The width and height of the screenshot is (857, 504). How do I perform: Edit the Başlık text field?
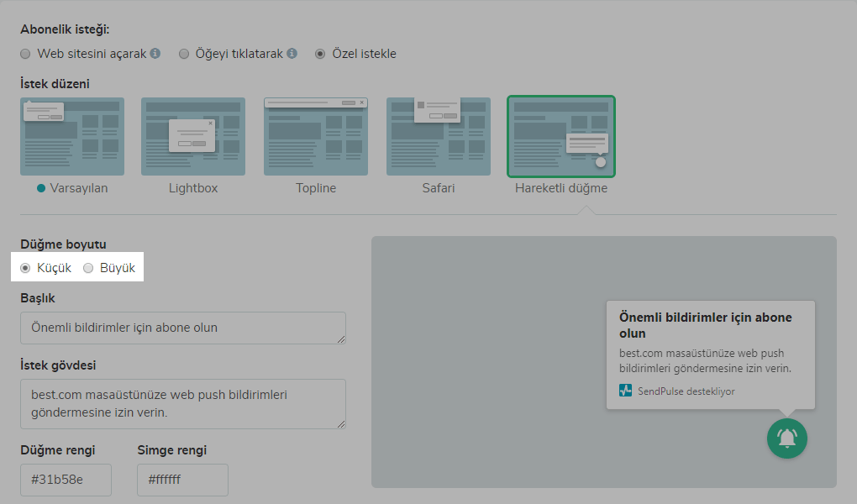point(183,328)
